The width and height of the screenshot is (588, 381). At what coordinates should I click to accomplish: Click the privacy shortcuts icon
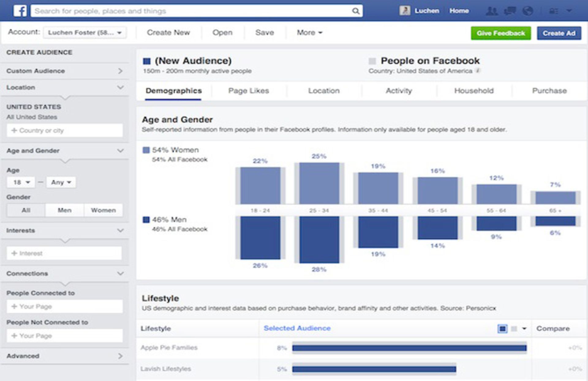click(x=554, y=11)
